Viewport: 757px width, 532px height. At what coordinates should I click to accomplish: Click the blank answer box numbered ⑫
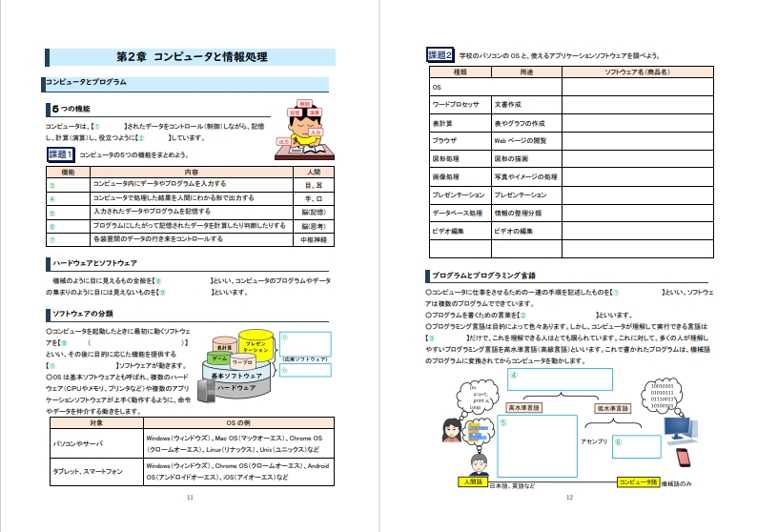click(x=305, y=370)
